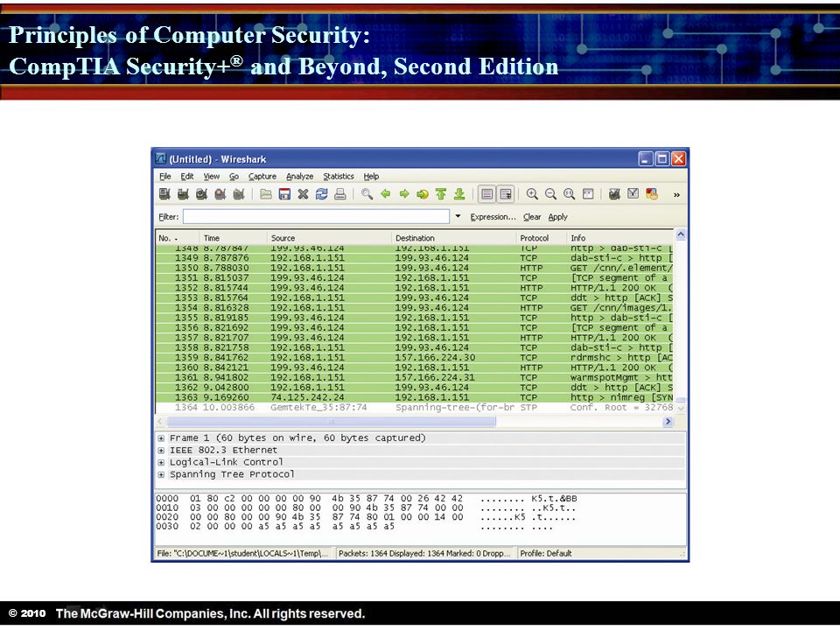Image resolution: width=840 pixels, height=630 pixels.
Task: Find a packet magnifier icon
Action: (x=367, y=194)
